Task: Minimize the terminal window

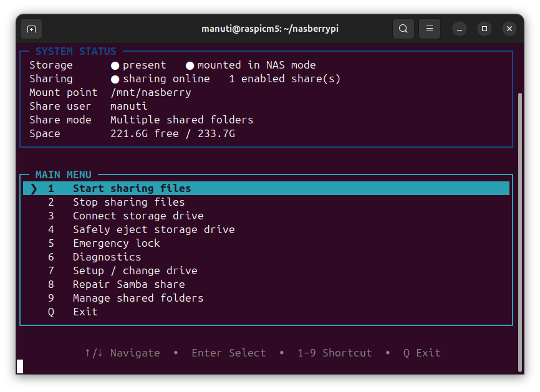Action: click(460, 29)
